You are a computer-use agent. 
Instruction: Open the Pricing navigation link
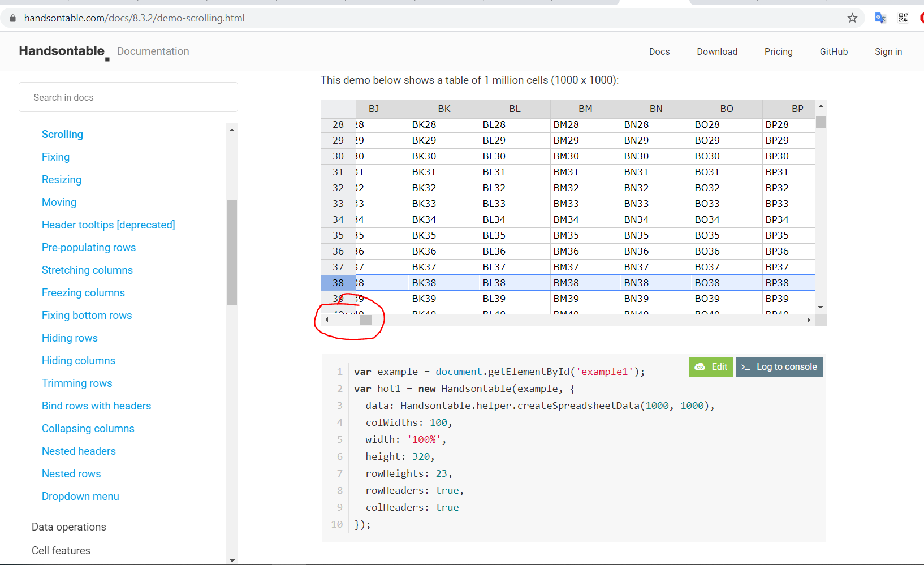pyautogui.click(x=779, y=51)
